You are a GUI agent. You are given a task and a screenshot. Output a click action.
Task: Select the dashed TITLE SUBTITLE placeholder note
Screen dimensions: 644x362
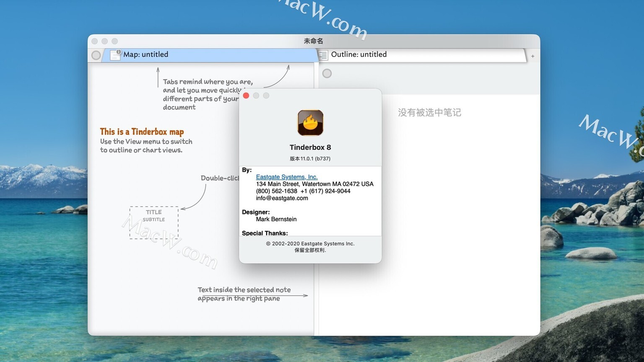pyautogui.click(x=154, y=222)
